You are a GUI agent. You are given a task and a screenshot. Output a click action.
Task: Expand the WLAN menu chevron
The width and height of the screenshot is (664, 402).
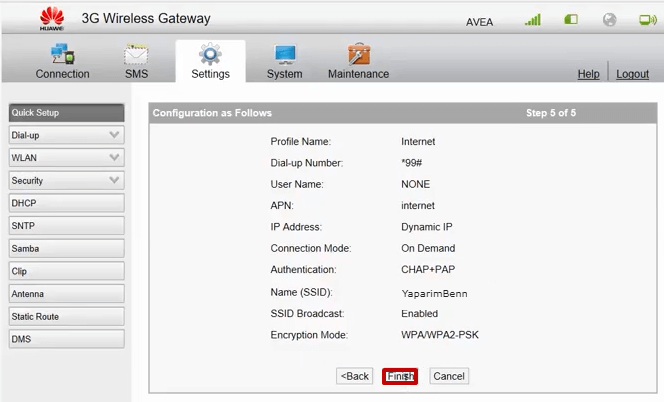click(114, 157)
